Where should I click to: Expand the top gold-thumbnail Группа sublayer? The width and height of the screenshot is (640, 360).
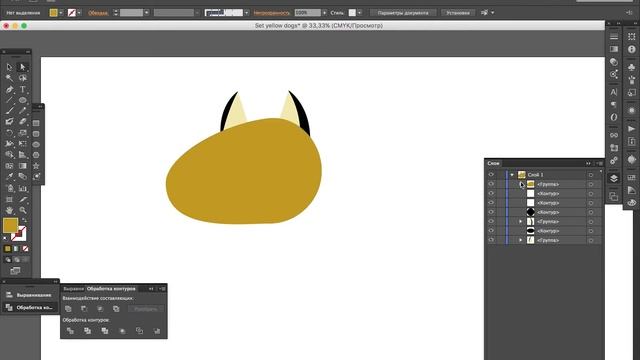521,184
